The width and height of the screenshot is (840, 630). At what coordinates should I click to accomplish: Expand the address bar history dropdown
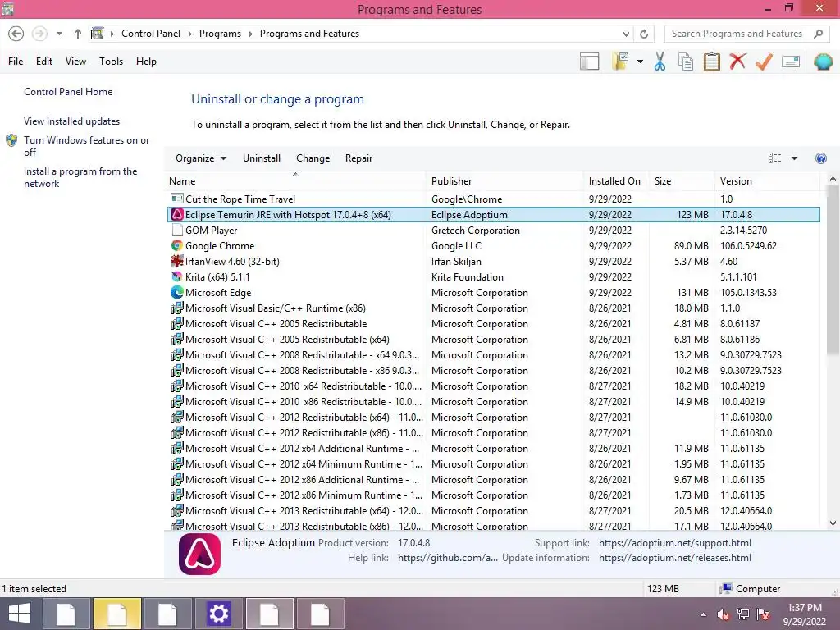626,34
